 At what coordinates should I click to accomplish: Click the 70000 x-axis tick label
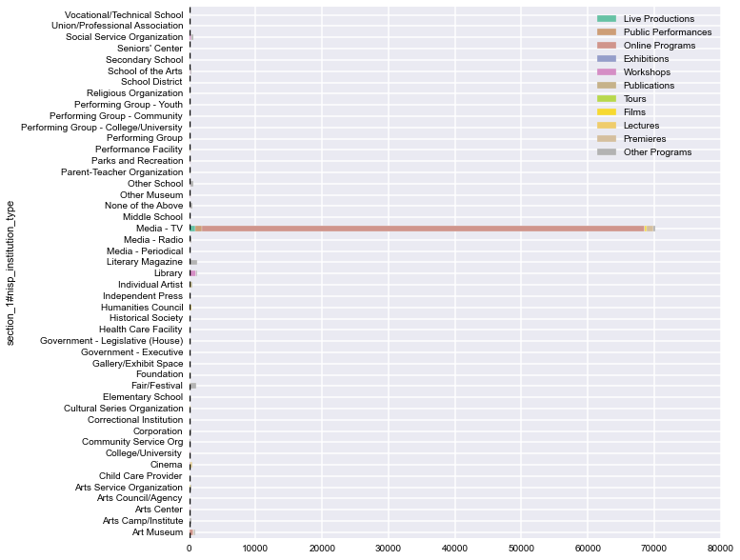(x=653, y=549)
